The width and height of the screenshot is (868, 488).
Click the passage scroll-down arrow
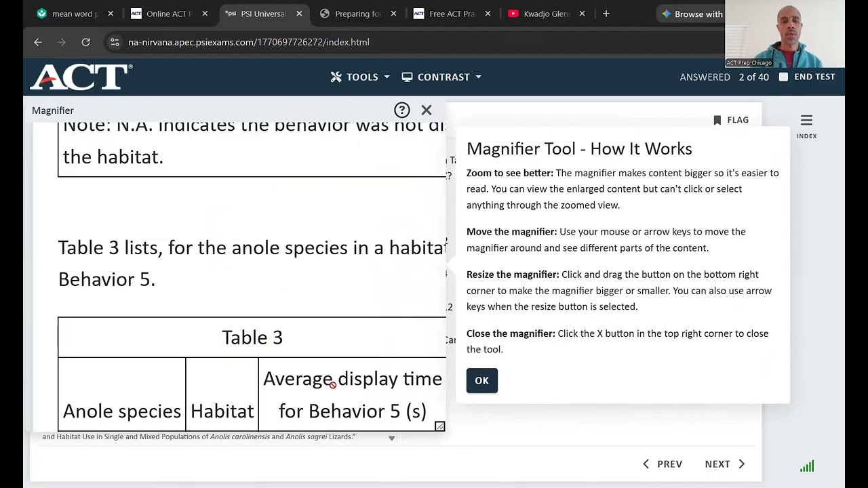coord(391,438)
